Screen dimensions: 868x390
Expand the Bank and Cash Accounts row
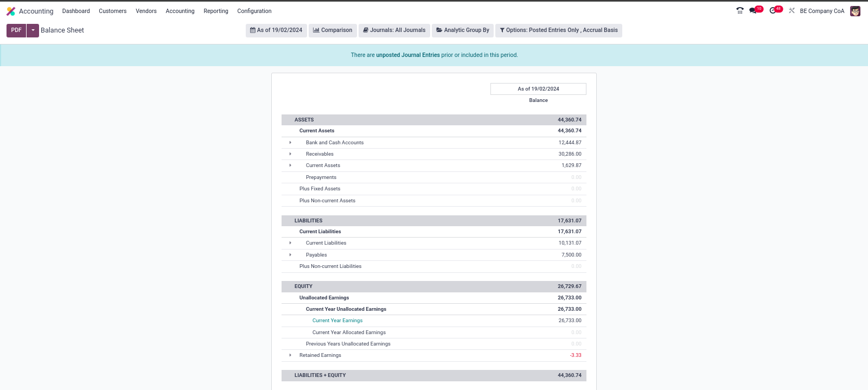point(290,143)
